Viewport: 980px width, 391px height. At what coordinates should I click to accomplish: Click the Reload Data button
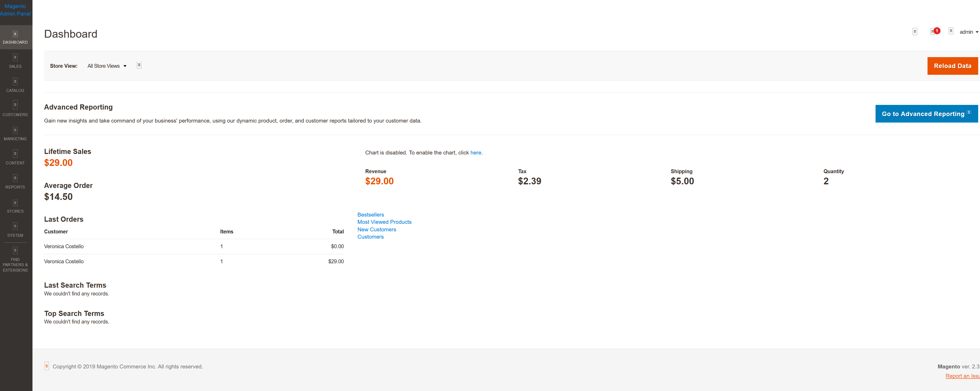pyautogui.click(x=952, y=65)
